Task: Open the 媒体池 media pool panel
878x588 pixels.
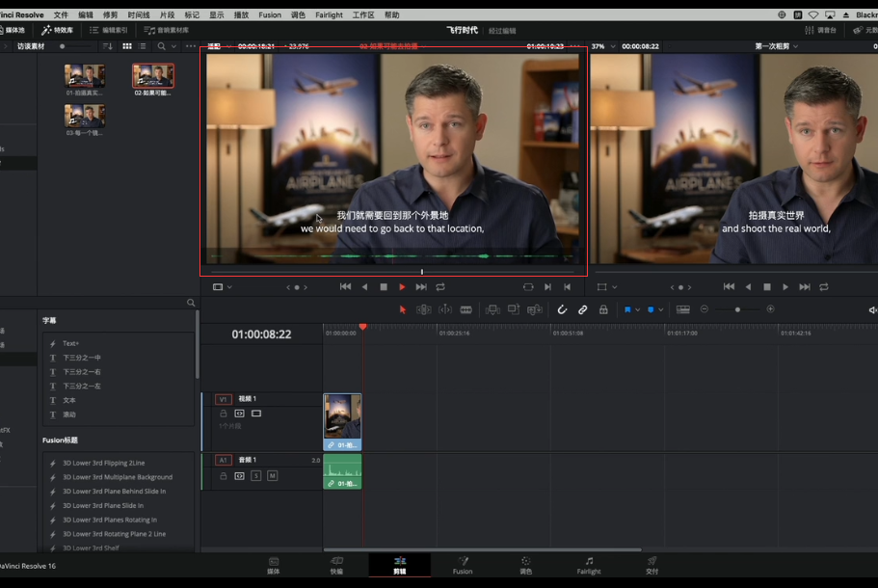Action: (13, 30)
